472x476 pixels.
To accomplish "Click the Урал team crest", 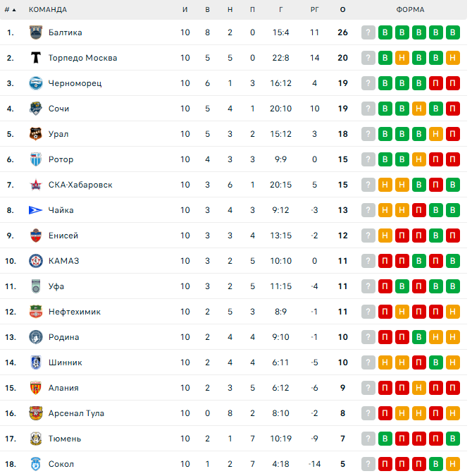I will tap(36, 134).
